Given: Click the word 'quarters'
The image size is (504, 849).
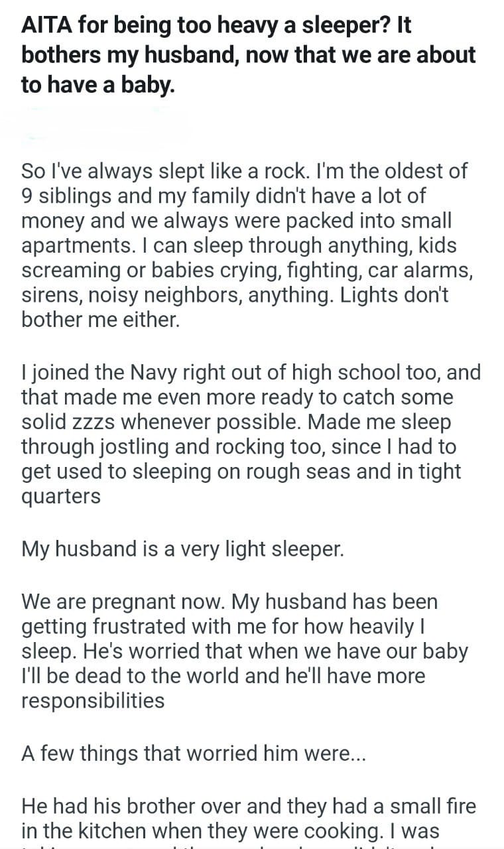Looking at the screenshot, I should click(x=61, y=496).
